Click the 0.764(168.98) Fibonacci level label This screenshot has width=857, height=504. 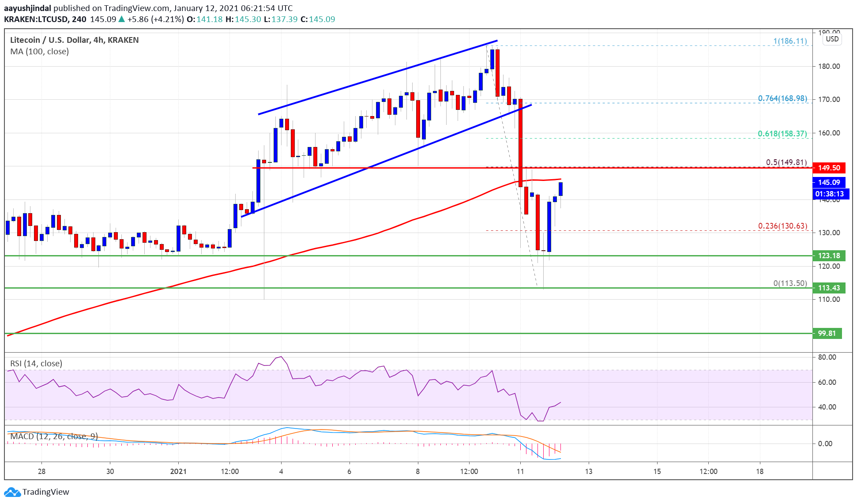[782, 98]
